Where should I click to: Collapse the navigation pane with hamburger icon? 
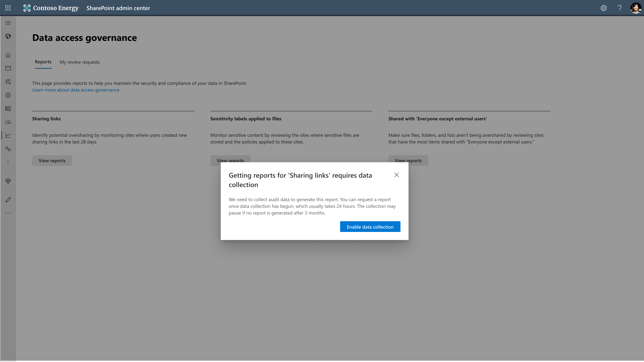pos(8,23)
